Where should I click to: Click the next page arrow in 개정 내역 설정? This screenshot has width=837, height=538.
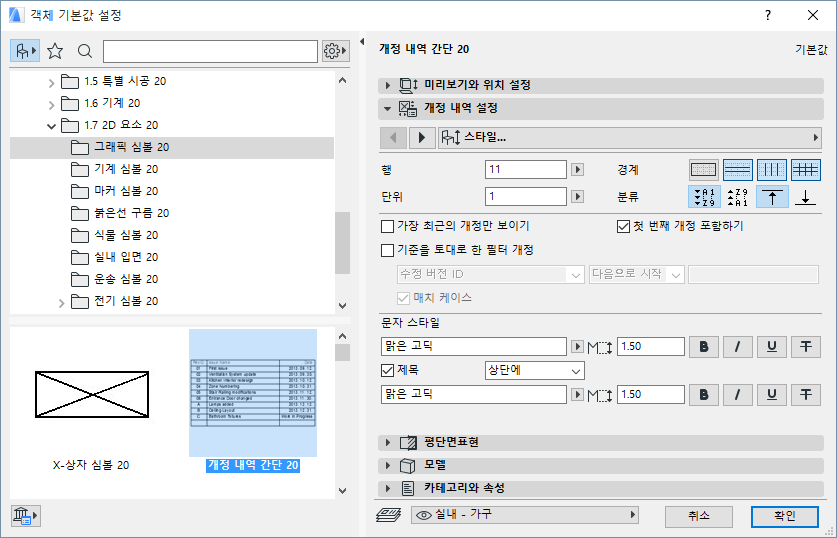coord(422,138)
